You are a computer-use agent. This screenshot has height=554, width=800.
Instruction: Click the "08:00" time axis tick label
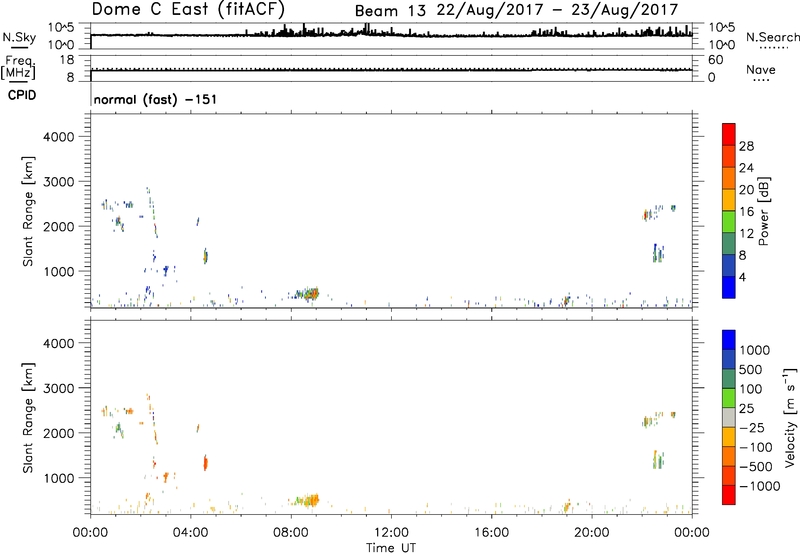[291, 533]
